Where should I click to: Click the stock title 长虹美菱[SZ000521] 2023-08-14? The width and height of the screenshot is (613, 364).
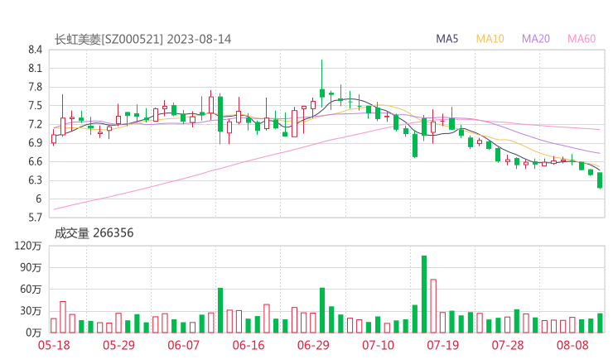tap(142, 40)
